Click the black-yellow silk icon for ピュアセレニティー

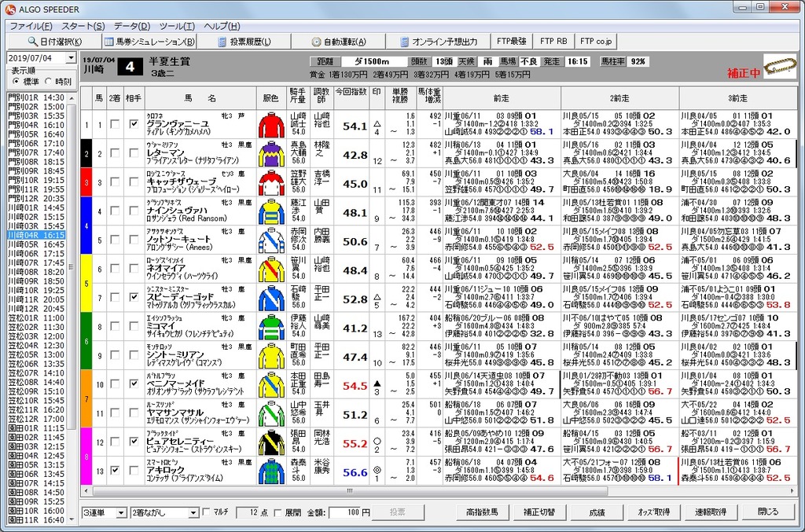click(x=271, y=442)
